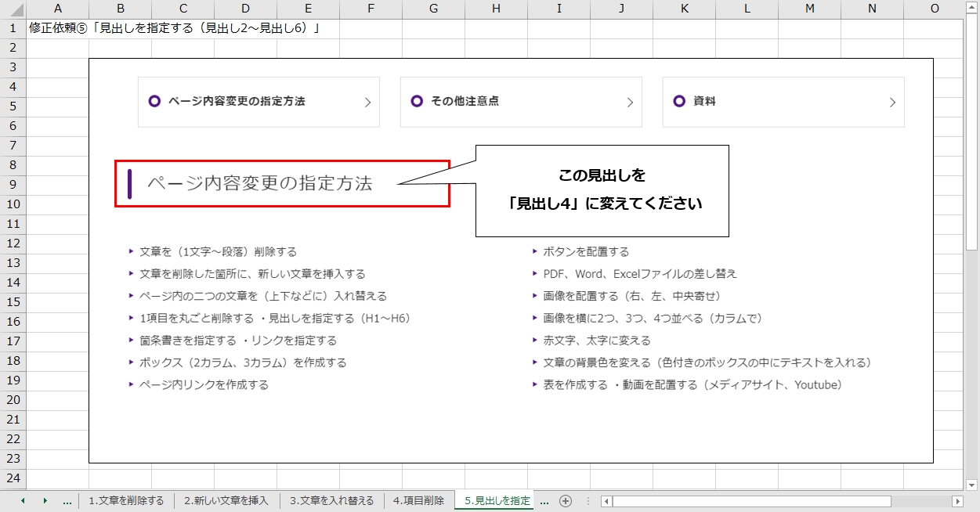Click the large heading ページ内容変更の指定方法
Screen dimensions: 980x512
click(x=260, y=183)
